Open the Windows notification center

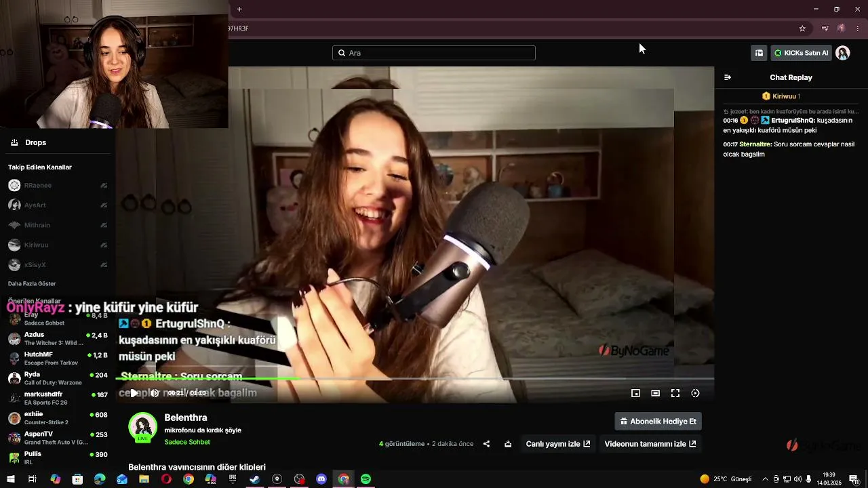(856, 479)
